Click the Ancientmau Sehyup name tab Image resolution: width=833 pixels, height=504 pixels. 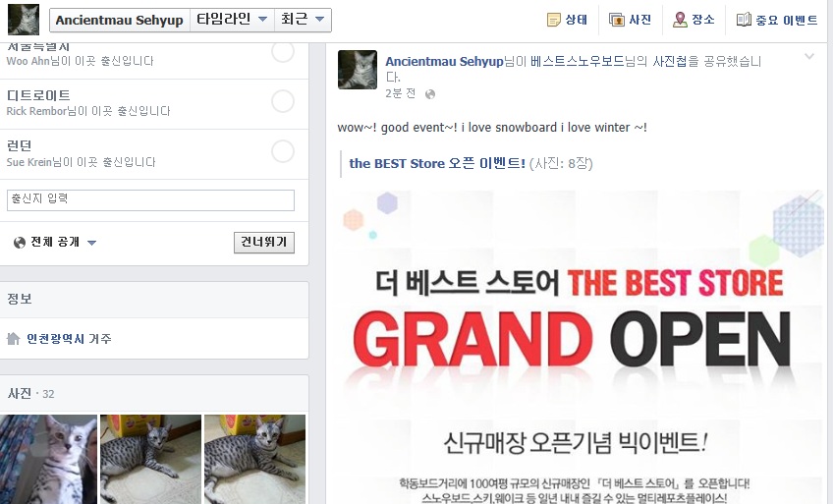120,21
